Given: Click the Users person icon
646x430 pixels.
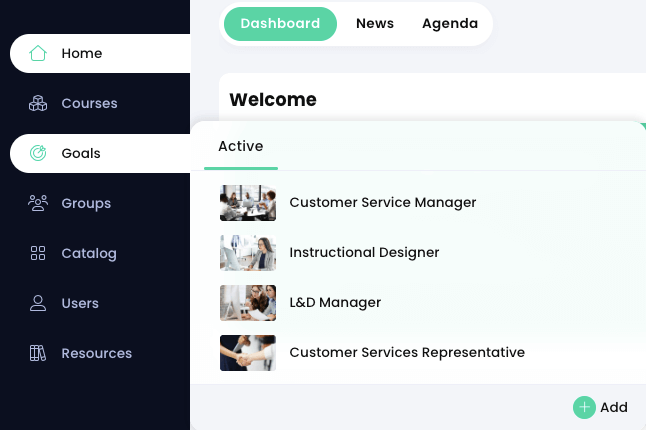Looking at the screenshot, I should [37, 303].
